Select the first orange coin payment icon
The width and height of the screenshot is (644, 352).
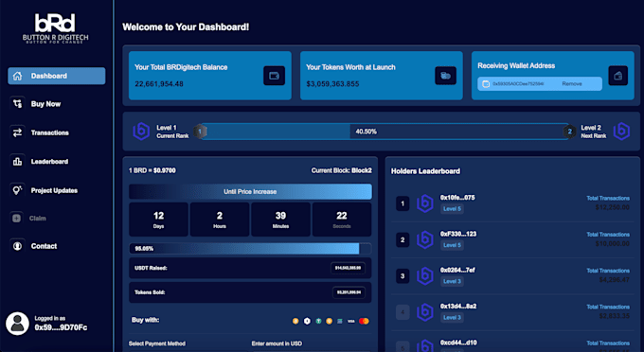(295, 321)
